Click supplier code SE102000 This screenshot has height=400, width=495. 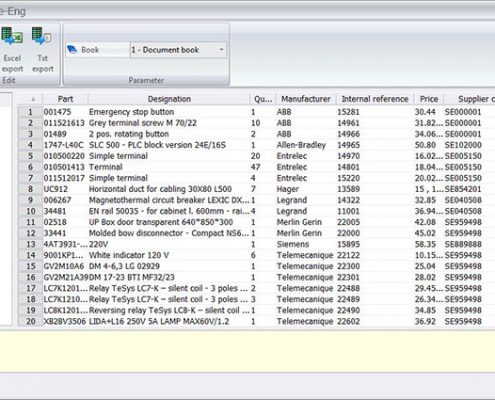tap(463, 145)
